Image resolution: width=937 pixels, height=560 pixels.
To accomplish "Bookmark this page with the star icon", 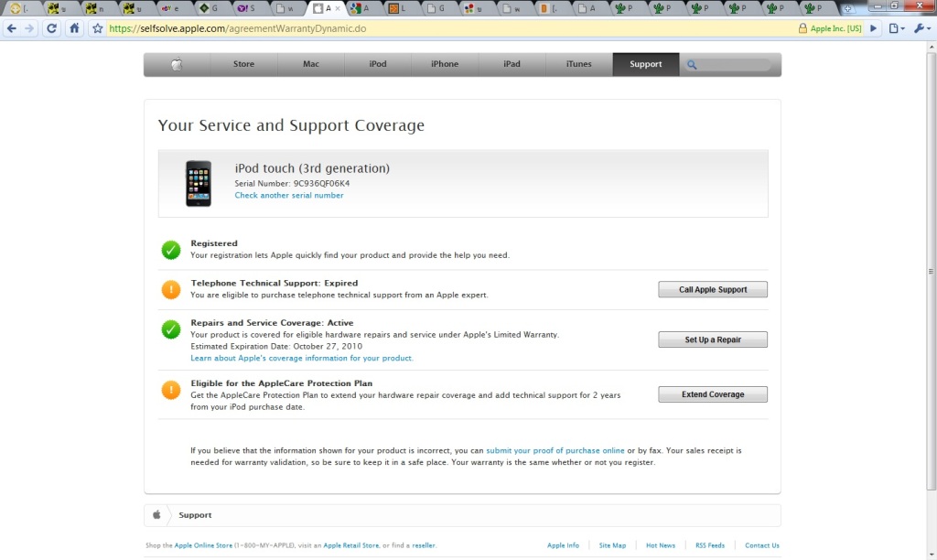I will [x=98, y=28].
